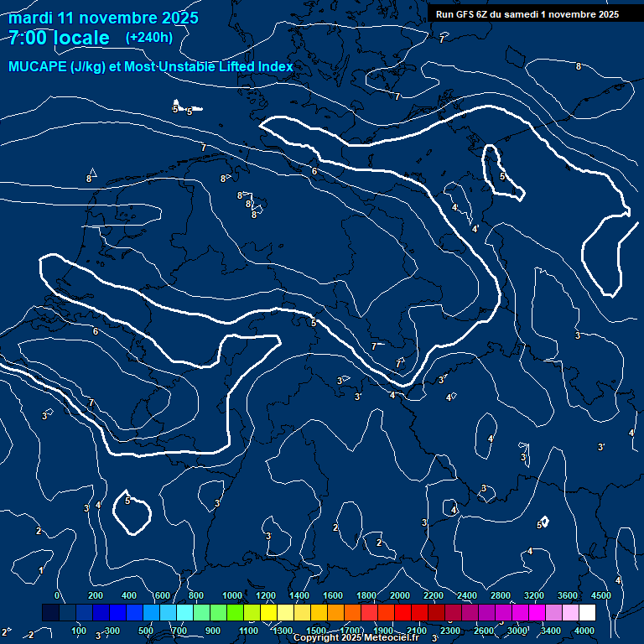Click the '7:00 locale' time label
Image resolution: width=644 pixels, height=644 pixels.
pyautogui.click(x=60, y=38)
